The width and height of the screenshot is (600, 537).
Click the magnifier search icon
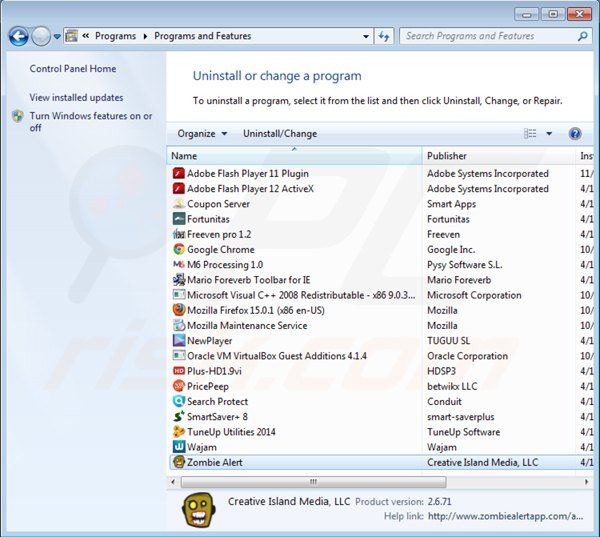coord(582,36)
